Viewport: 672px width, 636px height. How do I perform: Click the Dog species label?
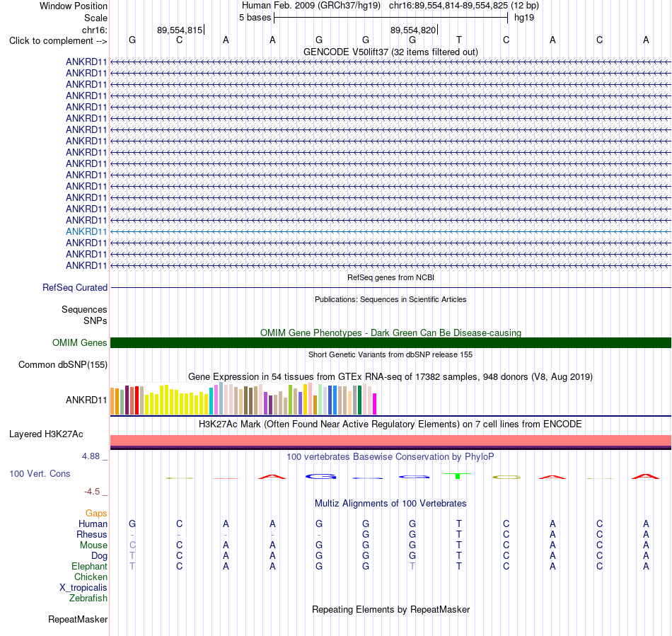[x=99, y=556]
